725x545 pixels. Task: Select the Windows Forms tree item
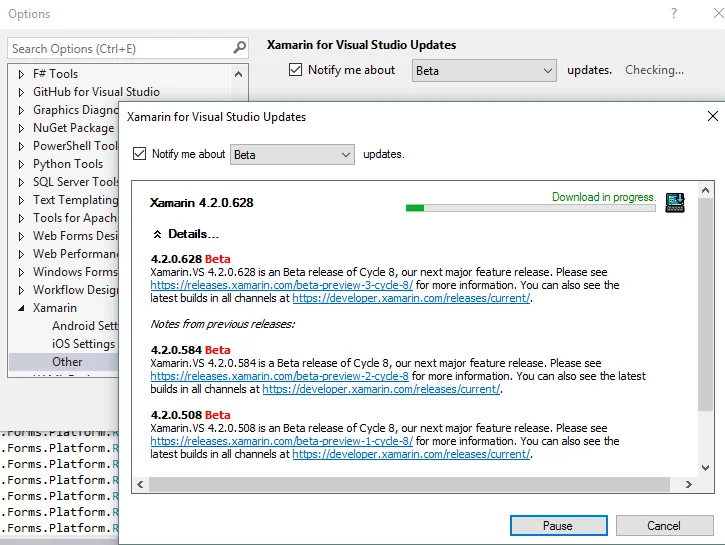[75, 272]
